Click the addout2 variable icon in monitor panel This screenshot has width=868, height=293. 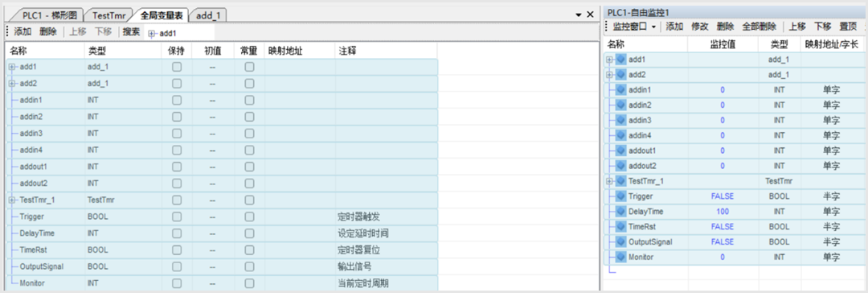(621, 165)
